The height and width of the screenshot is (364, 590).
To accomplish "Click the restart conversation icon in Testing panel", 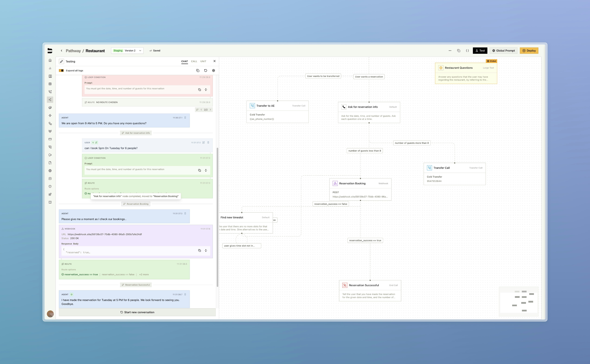I will (205, 70).
